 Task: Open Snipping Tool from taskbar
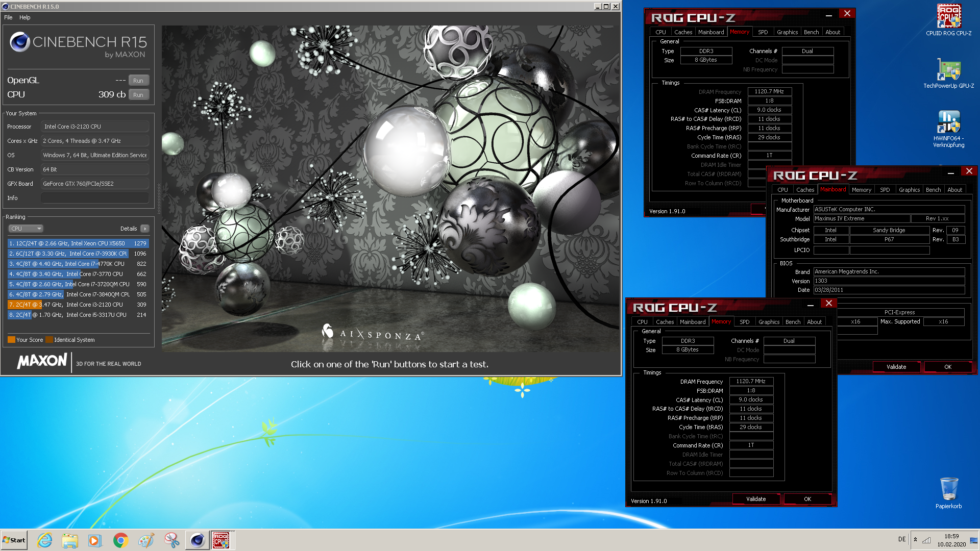(x=171, y=540)
